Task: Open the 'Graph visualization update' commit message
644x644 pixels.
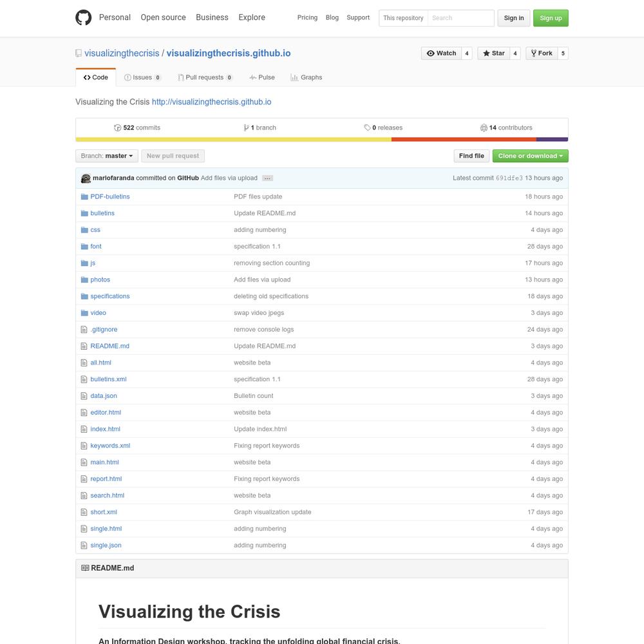Action: coord(272,512)
